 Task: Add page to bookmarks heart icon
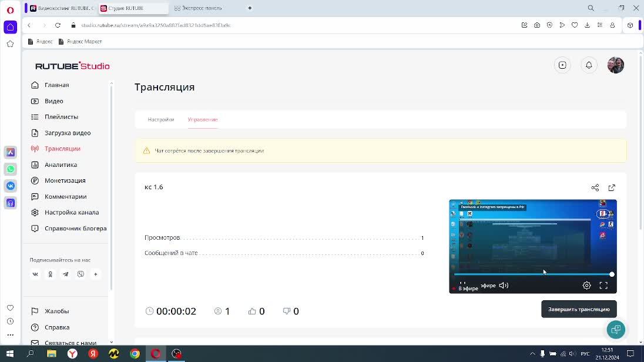pyautogui.click(x=575, y=25)
